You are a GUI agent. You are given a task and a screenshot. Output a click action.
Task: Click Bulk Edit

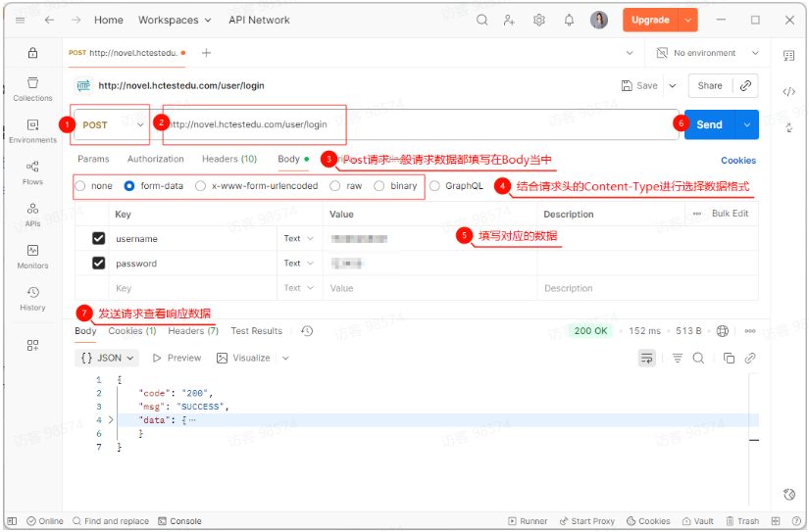coord(730,214)
